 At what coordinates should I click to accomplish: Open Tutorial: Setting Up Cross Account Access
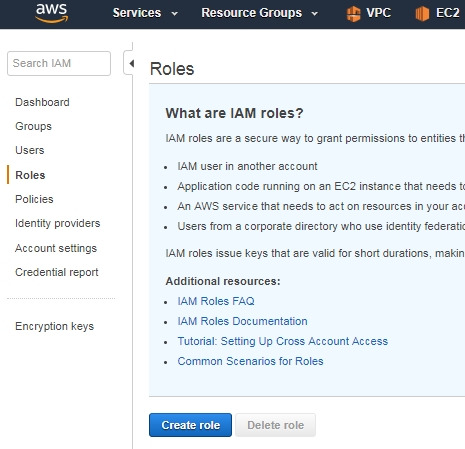pos(283,341)
